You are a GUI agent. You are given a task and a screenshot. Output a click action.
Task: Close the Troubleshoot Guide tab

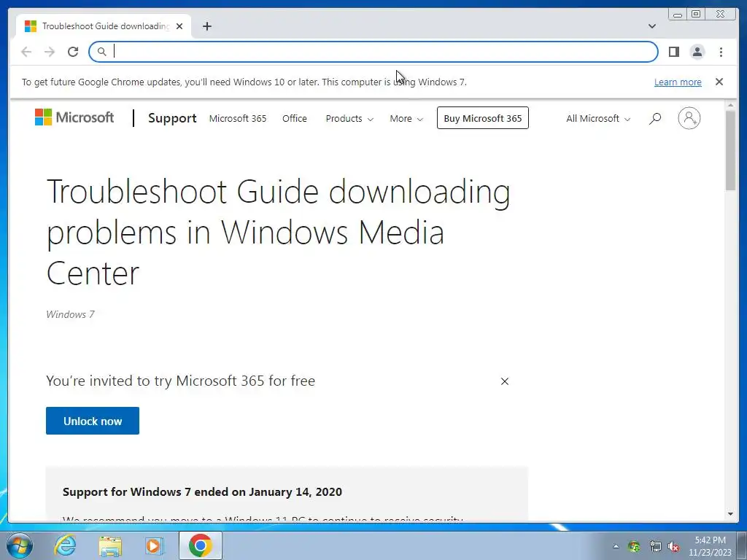[x=179, y=26]
